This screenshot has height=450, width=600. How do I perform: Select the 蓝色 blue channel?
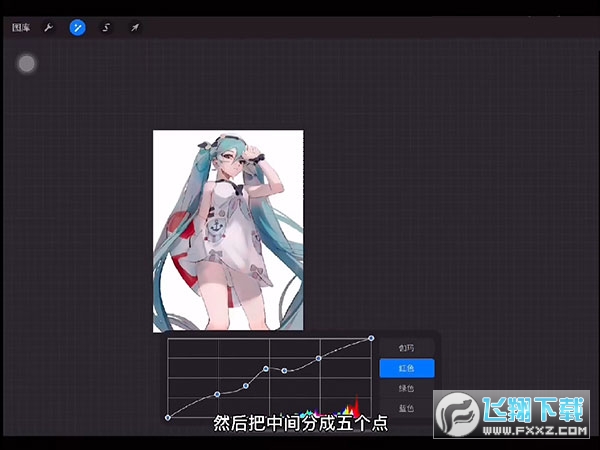click(x=407, y=408)
